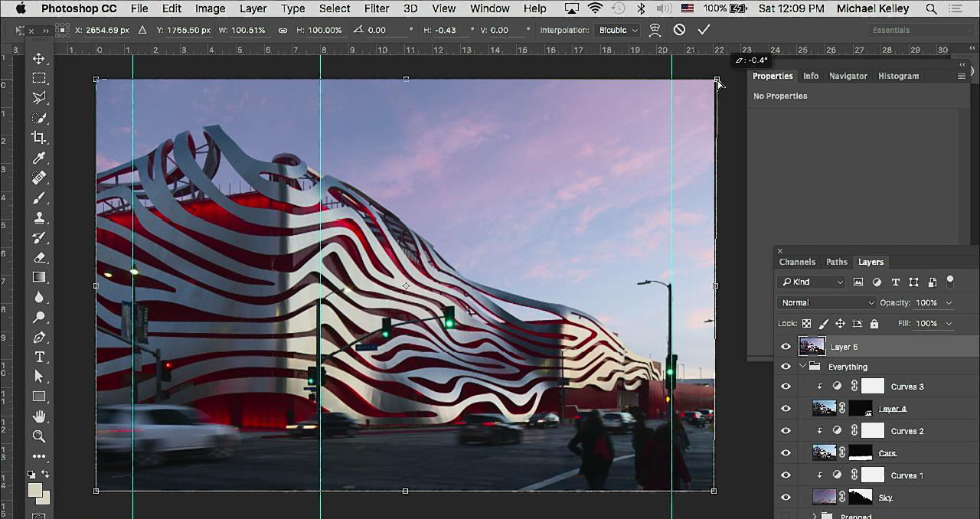Toggle lock image pixels
Screen dimensions: 980x519
tap(823, 324)
